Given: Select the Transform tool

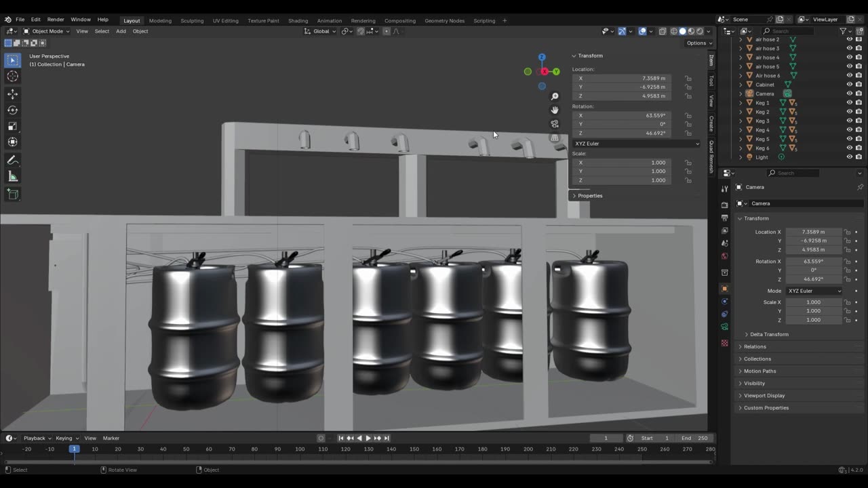Looking at the screenshot, I should (12, 142).
